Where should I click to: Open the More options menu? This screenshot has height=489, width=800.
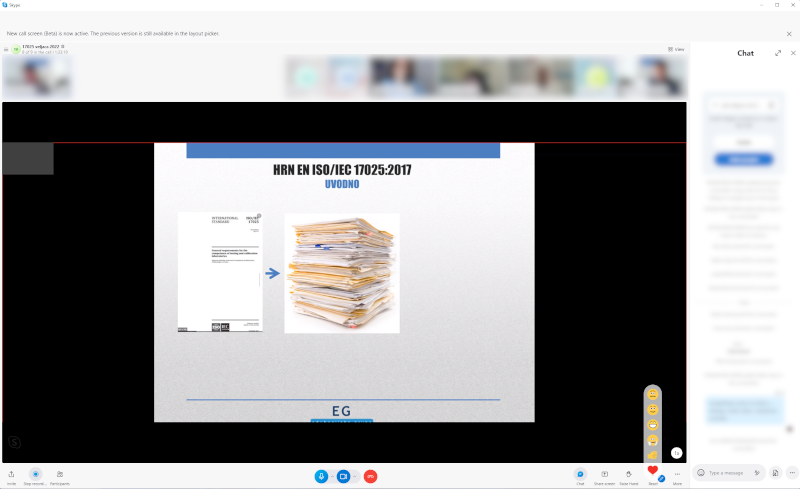click(677, 474)
